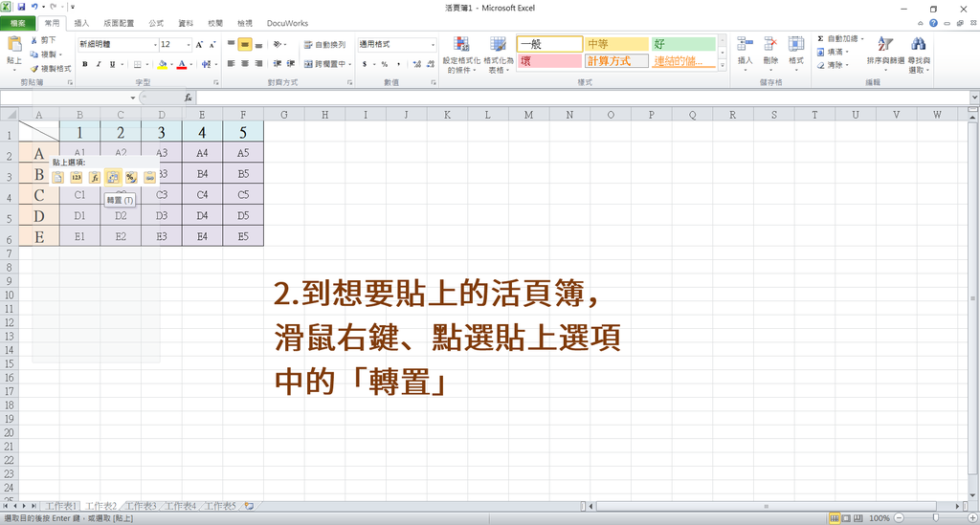Open the 檔案 File tab
Viewport: 980px width, 525px height.
tap(17, 23)
